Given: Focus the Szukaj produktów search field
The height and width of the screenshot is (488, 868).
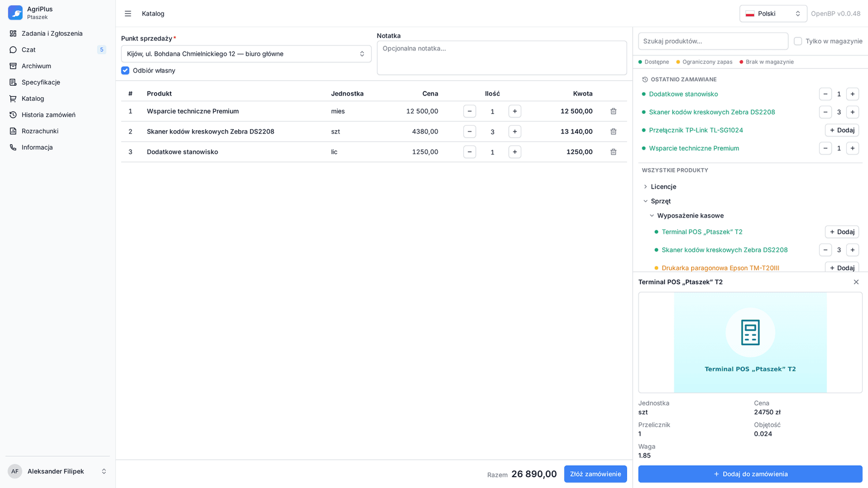Looking at the screenshot, I should (713, 41).
